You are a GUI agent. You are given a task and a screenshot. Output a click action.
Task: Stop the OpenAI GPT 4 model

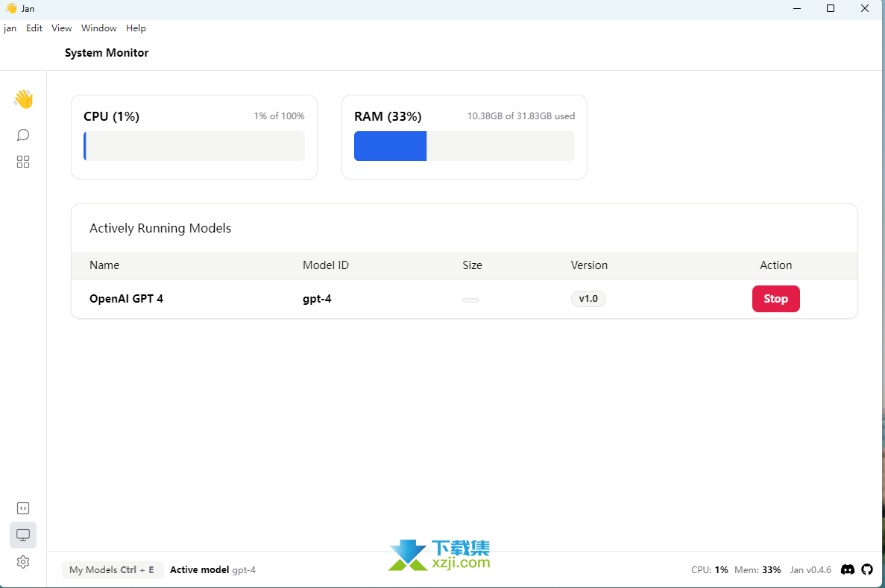775,299
